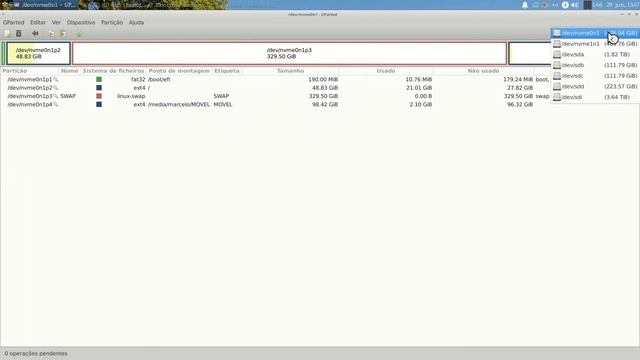The image size is (640, 360).
Task: Click the red linux-swap color square
Action: point(99,96)
